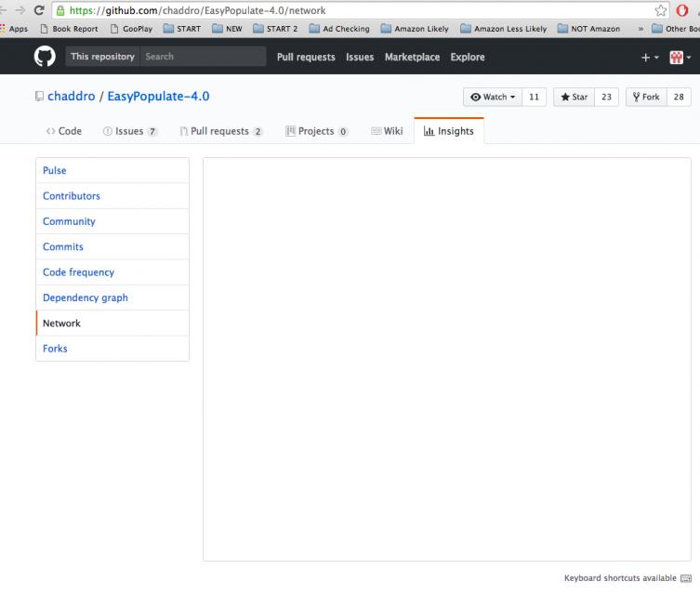Open the GooPlay bookmark
The image size is (700, 595).
pyautogui.click(x=132, y=29)
